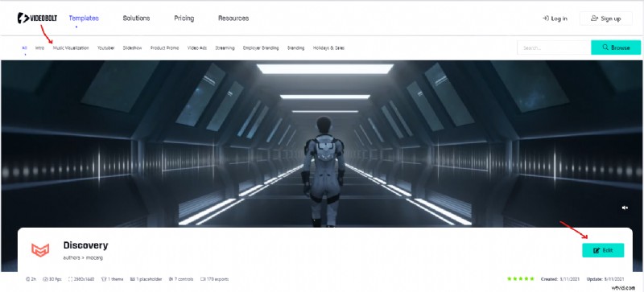
Task: Click the Sign up button
Action: click(606, 19)
